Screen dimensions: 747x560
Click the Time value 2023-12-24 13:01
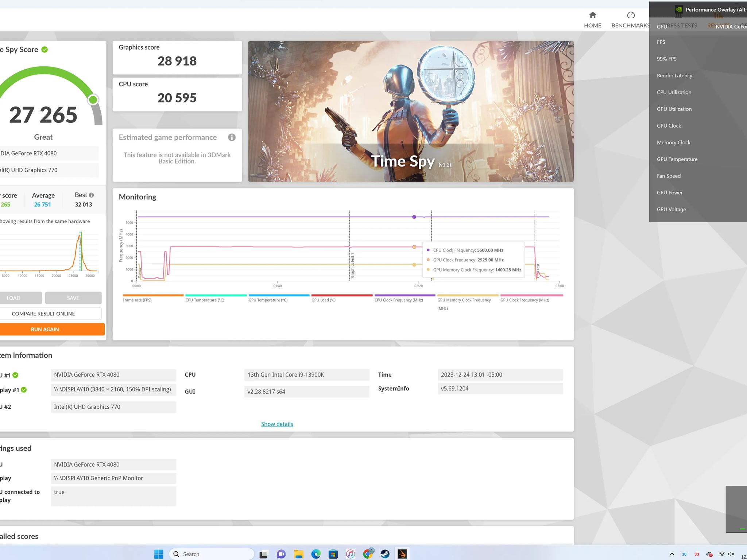(500, 375)
